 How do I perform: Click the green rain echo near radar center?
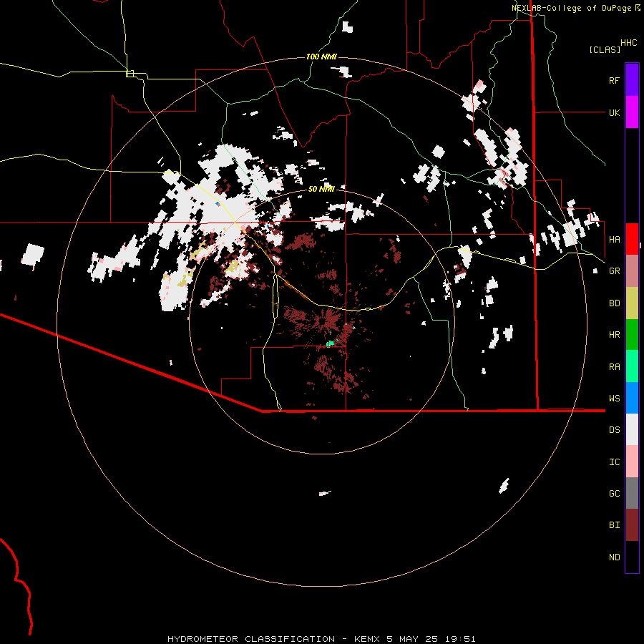click(x=330, y=343)
